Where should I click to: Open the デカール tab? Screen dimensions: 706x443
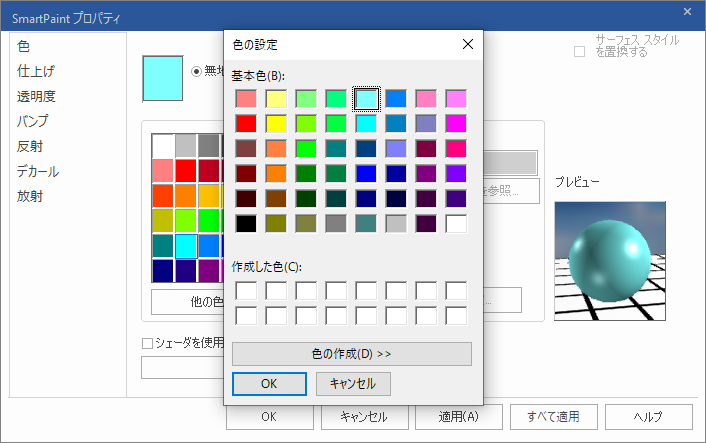(38, 171)
